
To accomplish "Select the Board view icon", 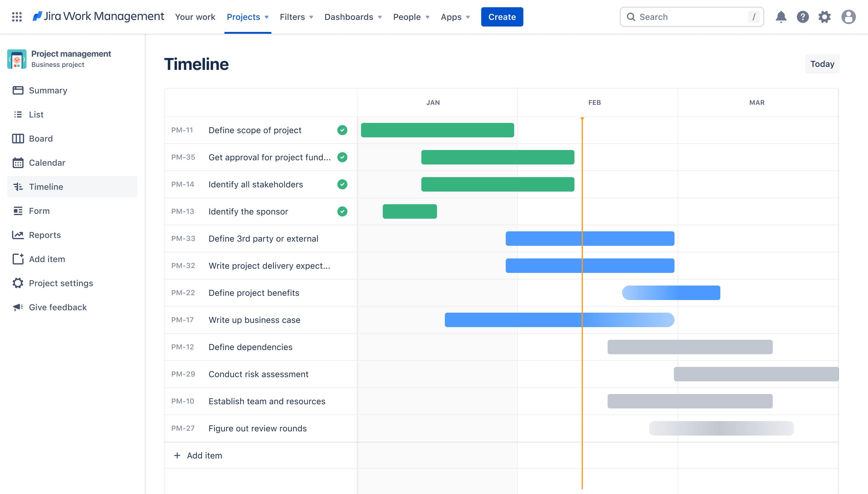I will point(17,138).
